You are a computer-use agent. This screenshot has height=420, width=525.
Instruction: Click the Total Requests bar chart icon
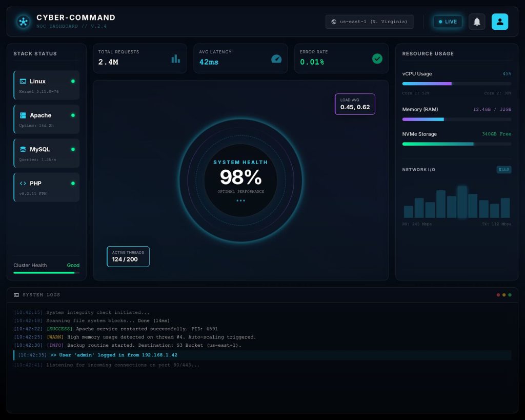pyautogui.click(x=175, y=58)
